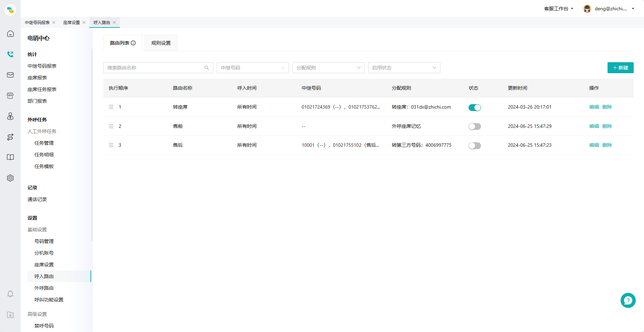The height and width of the screenshot is (332, 644).
Task: Switch to the 路由列表 tab
Action: (123, 43)
